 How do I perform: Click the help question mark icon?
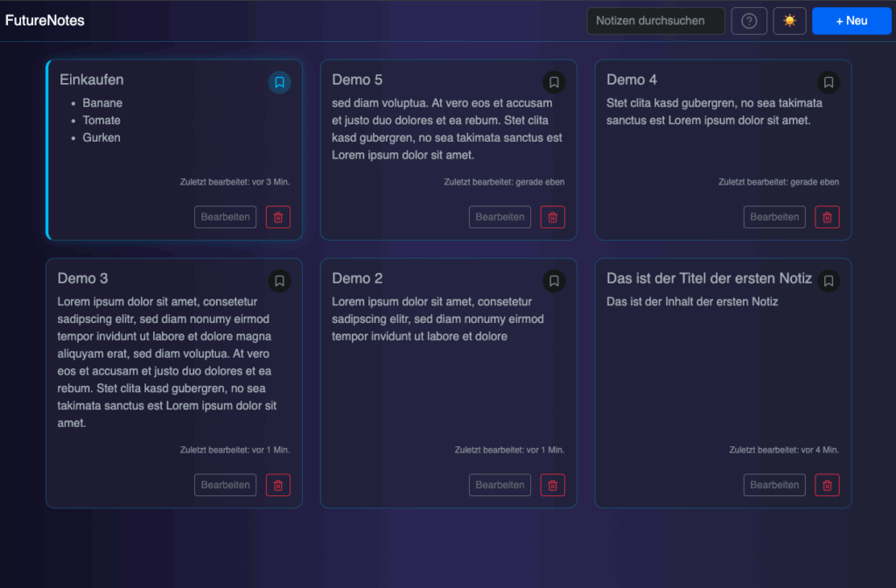point(749,21)
